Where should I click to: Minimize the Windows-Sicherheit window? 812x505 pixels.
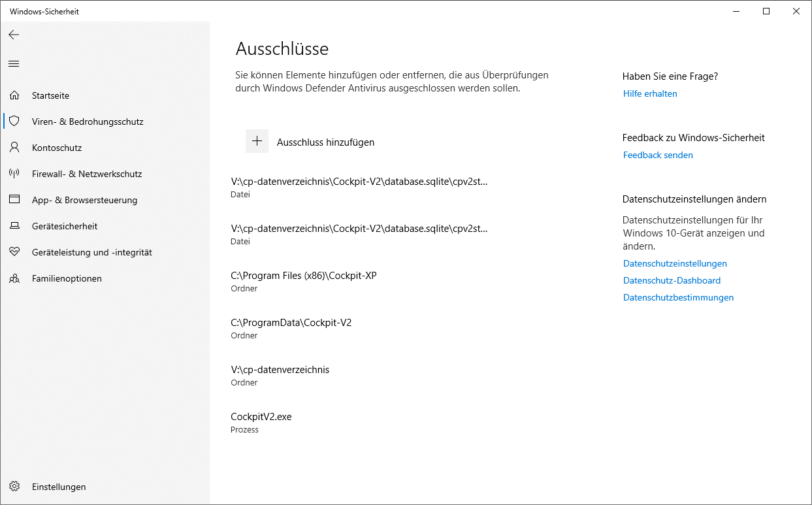[x=736, y=11]
